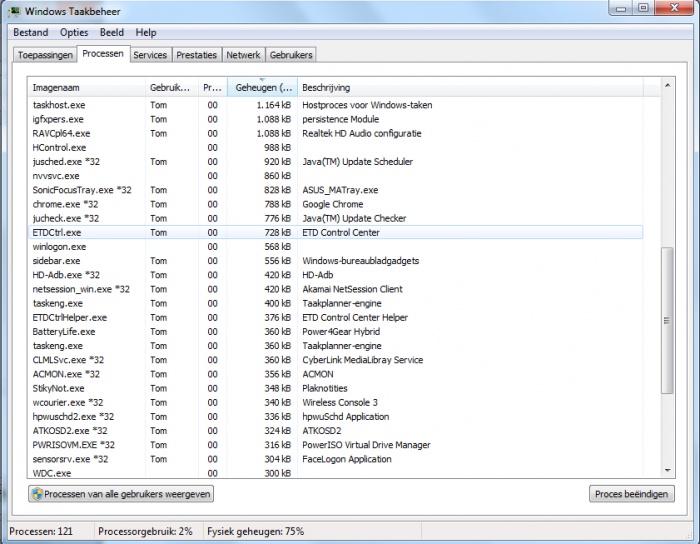Open the Beeld menu
700x544 pixels.
pos(111,33)
